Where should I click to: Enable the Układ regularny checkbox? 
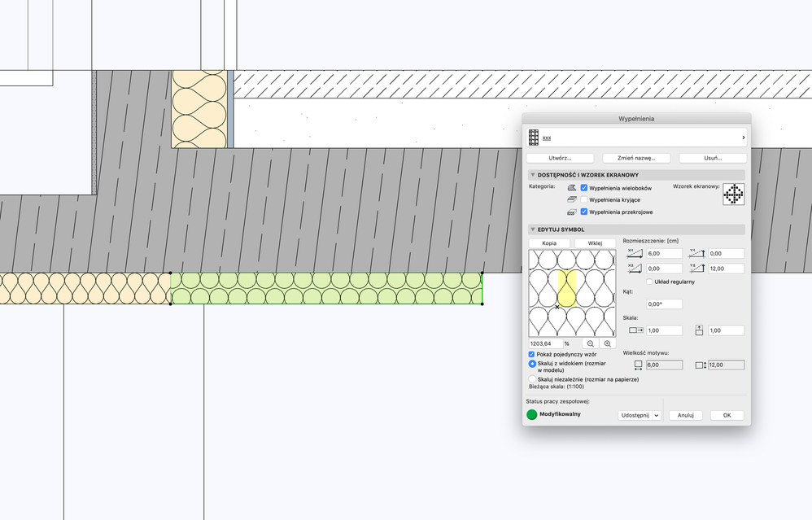(x=649, y=282)
